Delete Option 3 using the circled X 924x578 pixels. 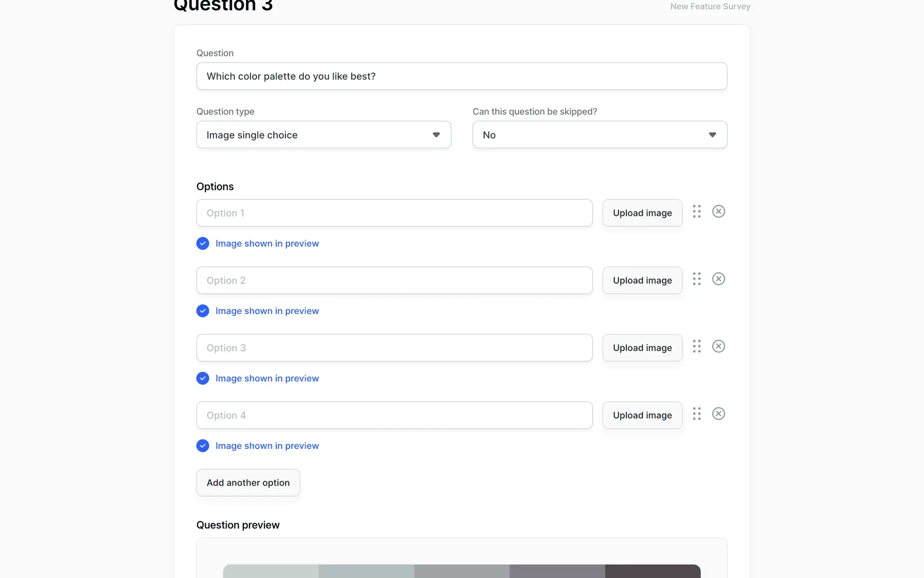point(719,346)
